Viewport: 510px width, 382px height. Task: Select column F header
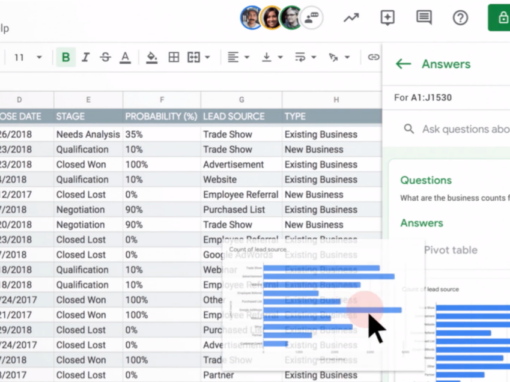[x=162, y=100]
